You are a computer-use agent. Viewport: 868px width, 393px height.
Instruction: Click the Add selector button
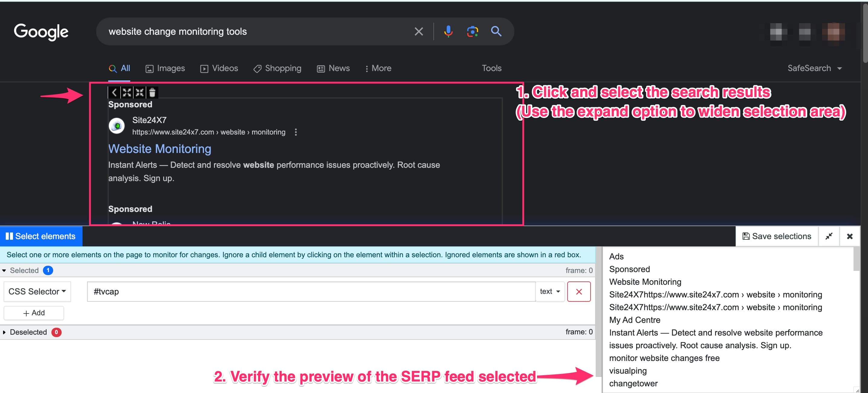pyautogui.click(x=33, y=313)
